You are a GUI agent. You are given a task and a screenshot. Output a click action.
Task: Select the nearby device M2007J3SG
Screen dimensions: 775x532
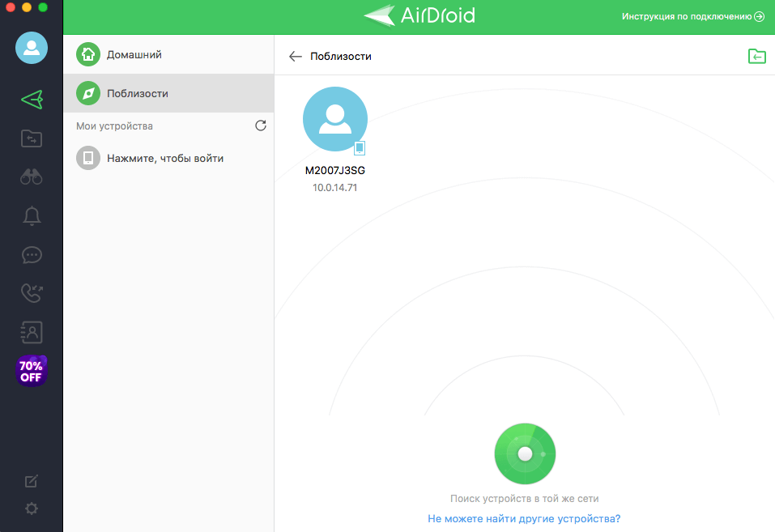[x=334, y=120]
